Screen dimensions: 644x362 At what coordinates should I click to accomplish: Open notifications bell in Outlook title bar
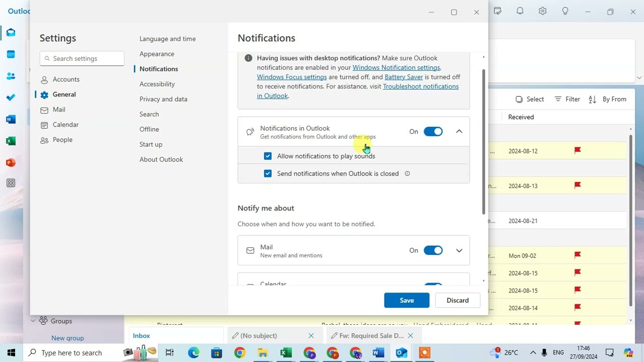pos(520,11)
